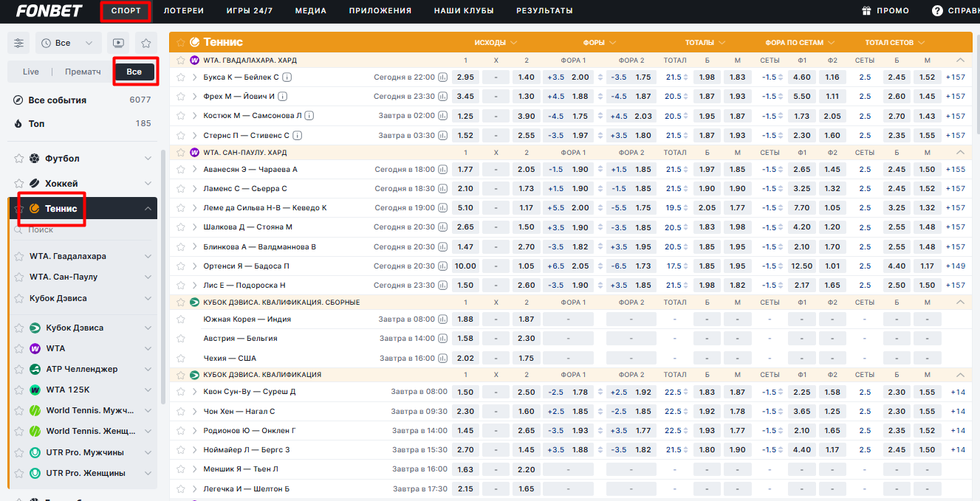Click the statistics icon for Букса К — Бейлек С

point(443,77)
